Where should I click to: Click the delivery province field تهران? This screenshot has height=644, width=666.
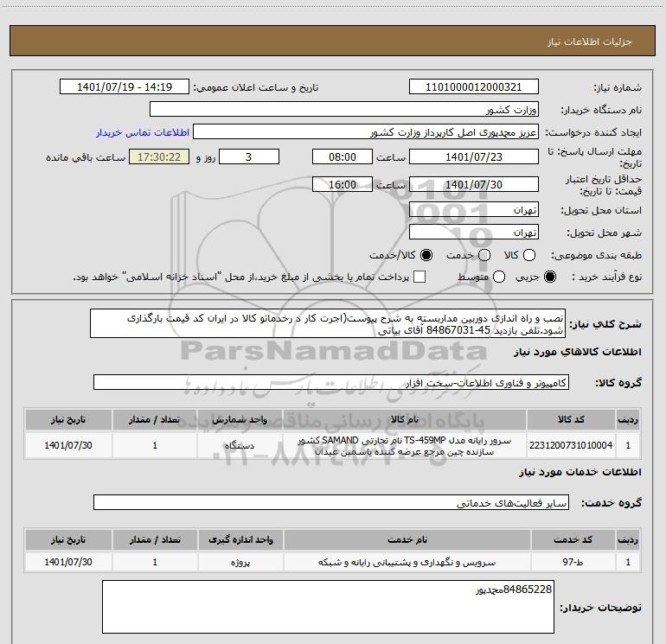click(474, 209)
